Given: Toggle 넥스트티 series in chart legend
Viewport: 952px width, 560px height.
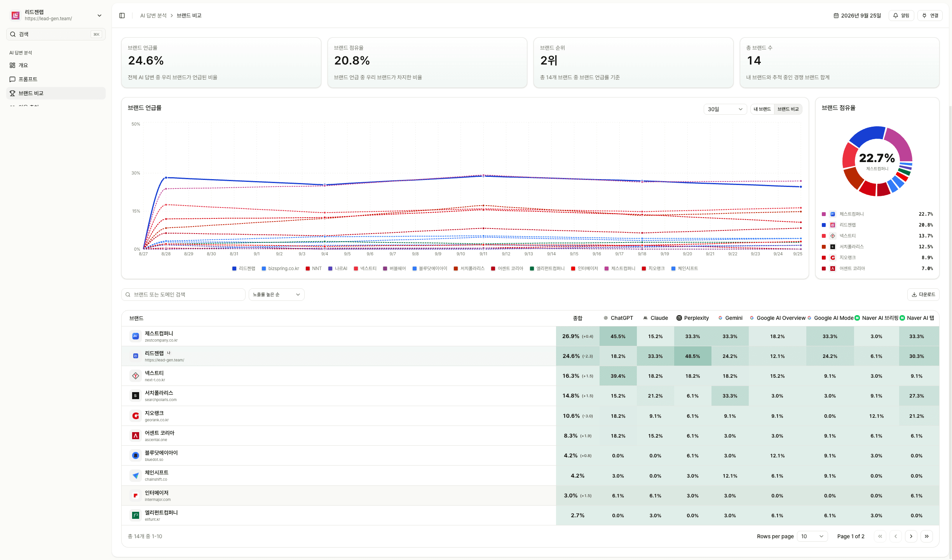Looking at the screenshot, I should coord(365,269).
